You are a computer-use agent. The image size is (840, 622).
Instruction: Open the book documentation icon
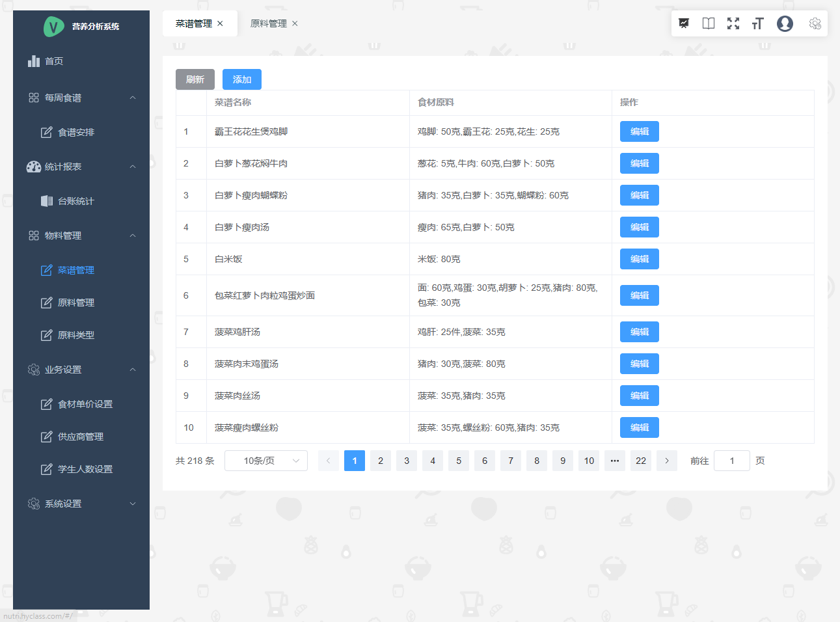click(709, 23)
